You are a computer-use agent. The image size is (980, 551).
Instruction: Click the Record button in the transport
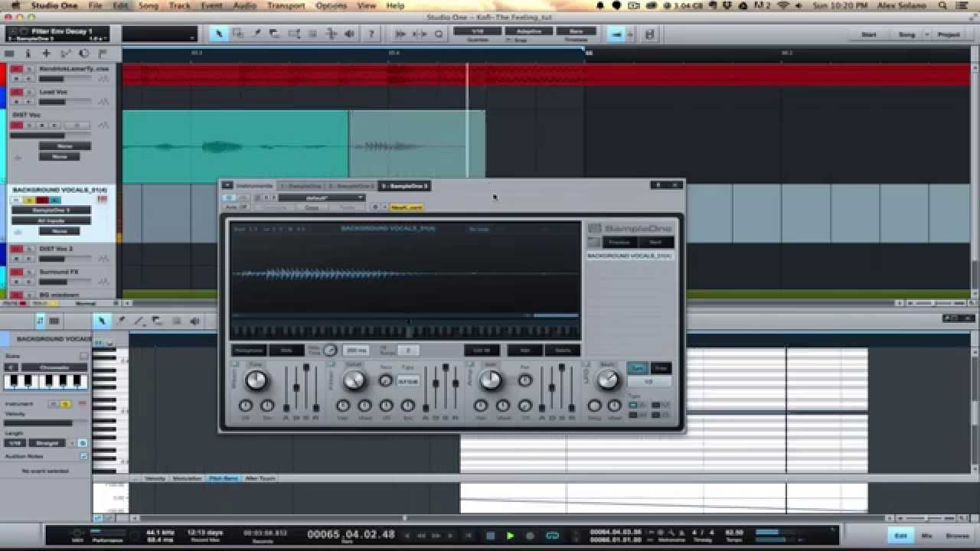(529, 536)
